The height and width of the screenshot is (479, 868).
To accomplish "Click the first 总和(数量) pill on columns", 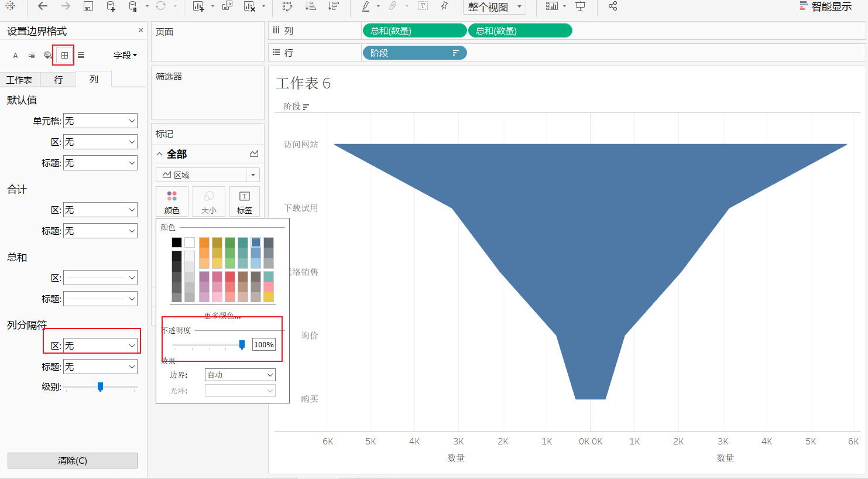I will [x=414, y=30].
